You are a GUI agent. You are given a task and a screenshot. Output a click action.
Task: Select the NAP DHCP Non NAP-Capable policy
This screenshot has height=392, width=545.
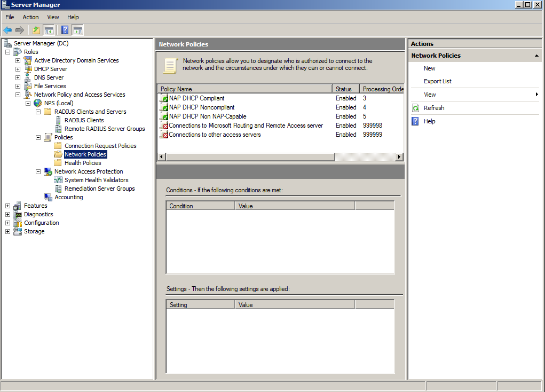[x=208, y=116]
